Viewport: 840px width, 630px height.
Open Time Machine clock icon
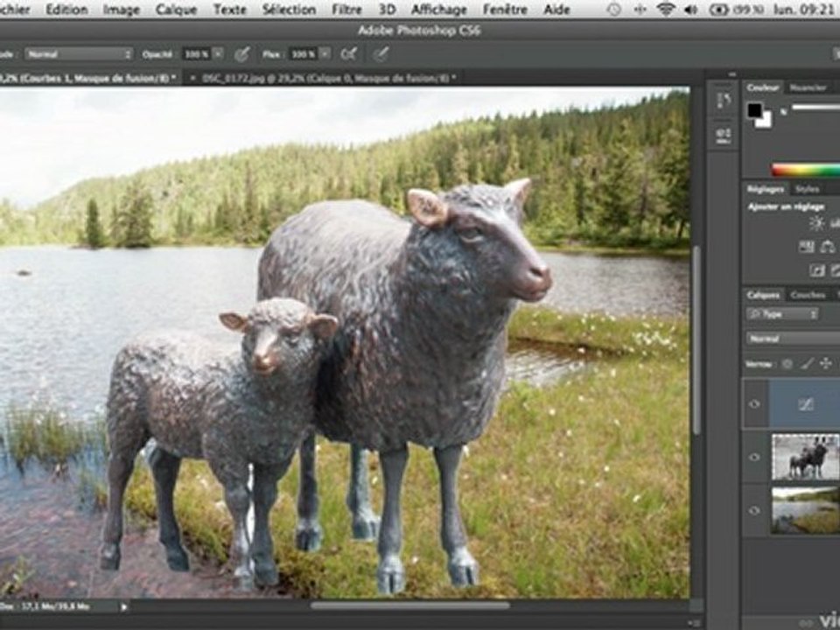point(615,10)
